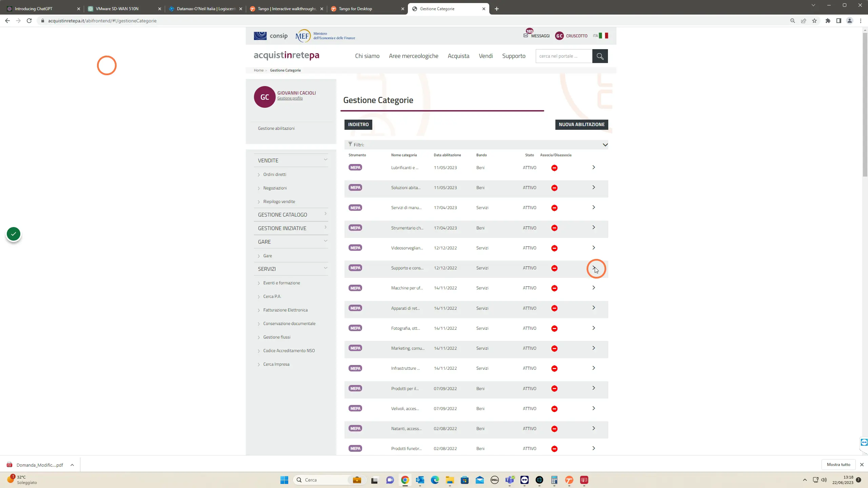
Task: Reload the page with refresh icon
Action: [29, 21]
